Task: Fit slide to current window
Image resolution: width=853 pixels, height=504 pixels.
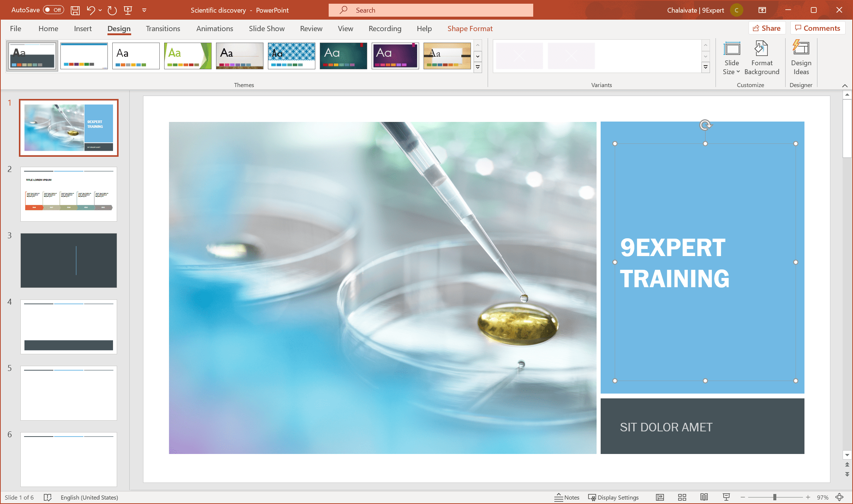Action: 840,497
